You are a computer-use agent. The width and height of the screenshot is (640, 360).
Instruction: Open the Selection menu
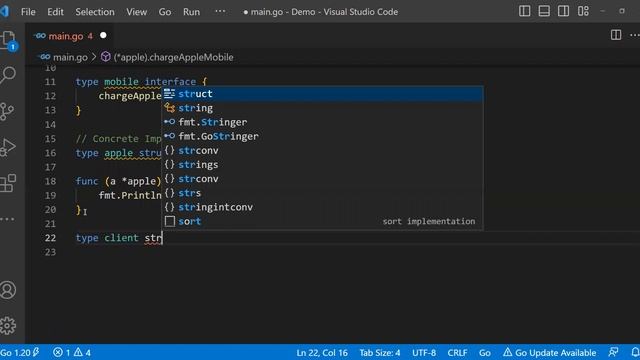[95, 12]
